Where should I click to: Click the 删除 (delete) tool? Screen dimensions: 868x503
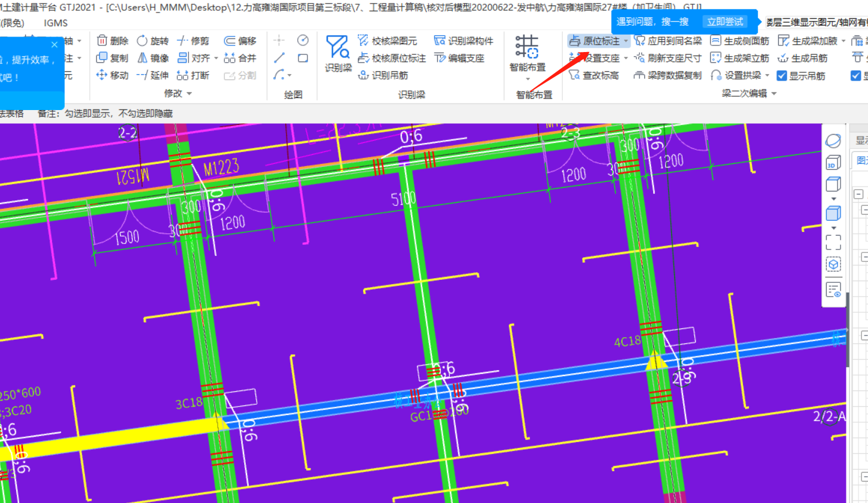click(x=112, y=41)
